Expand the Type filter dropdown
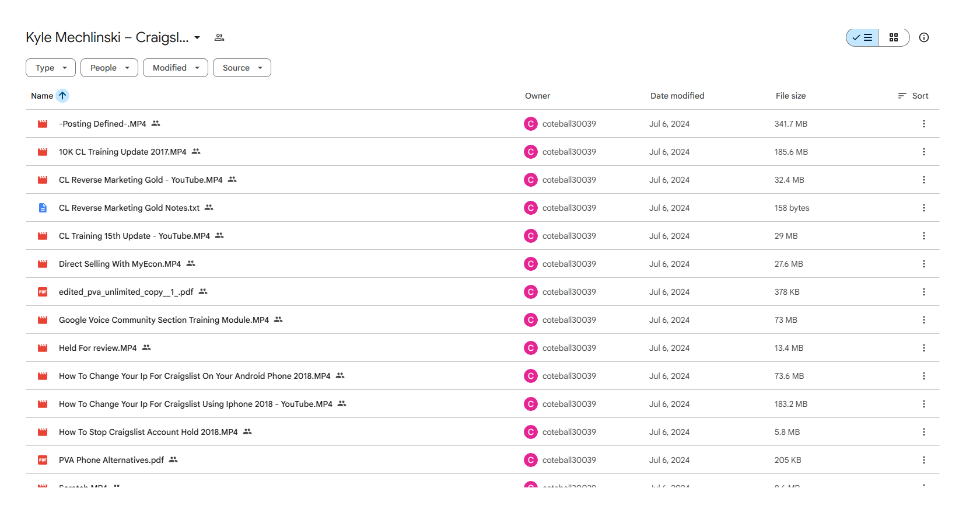 51,68
